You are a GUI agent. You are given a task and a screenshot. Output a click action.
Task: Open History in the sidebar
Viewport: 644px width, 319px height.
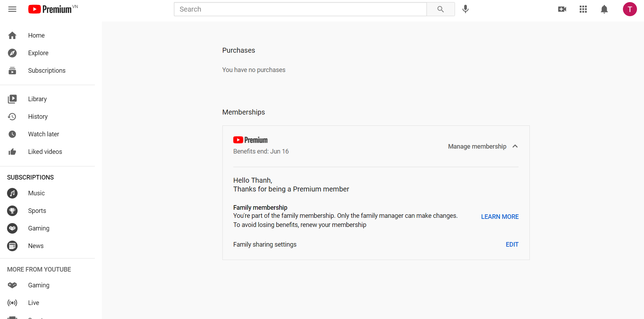(38, 117)
